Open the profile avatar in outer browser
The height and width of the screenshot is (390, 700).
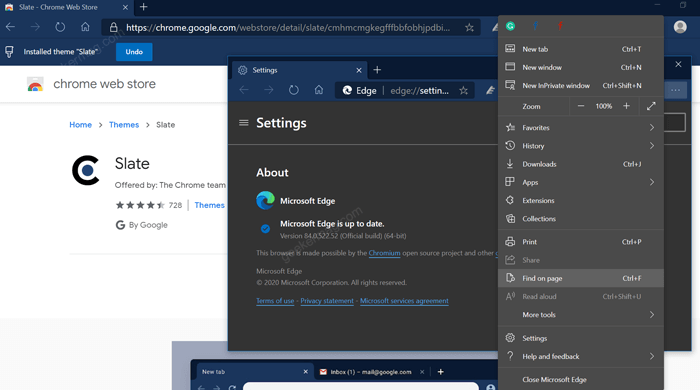click(680, 27)
